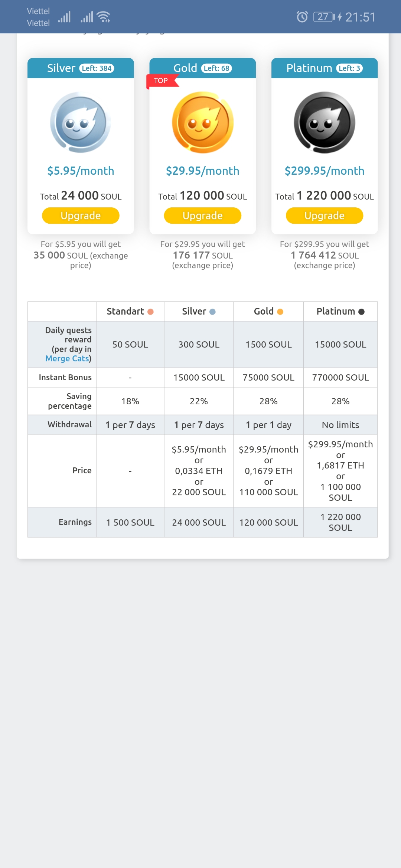The height and width of the screenshot is (868, 401).
Task: Upgrade to the Platinum plan
Action: (325, 216)
